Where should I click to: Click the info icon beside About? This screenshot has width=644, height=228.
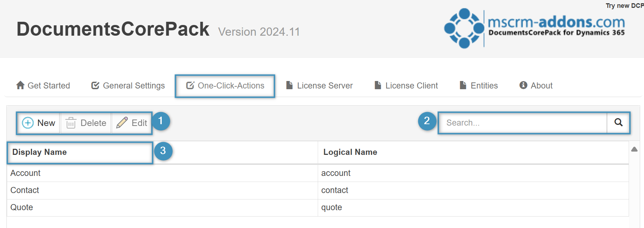coord(523,85)
